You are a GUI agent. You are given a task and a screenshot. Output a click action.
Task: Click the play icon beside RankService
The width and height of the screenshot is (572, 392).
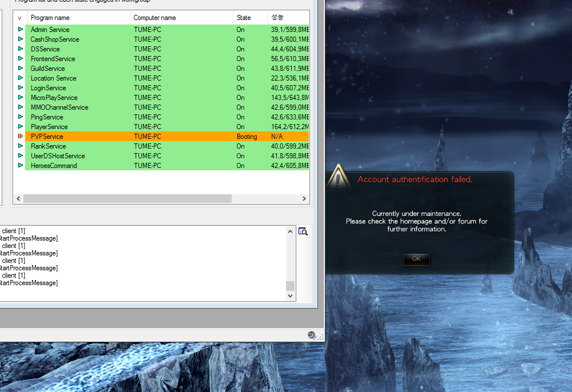coord(21,146)
